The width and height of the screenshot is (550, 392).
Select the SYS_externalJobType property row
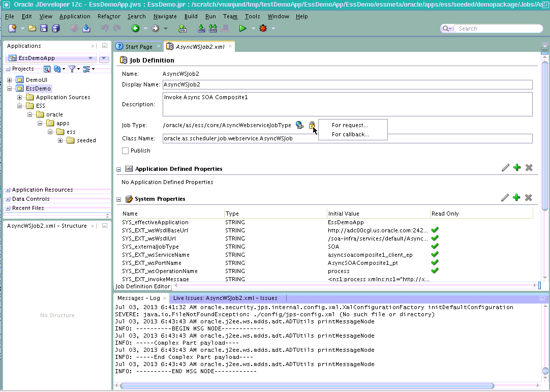click(x=327, y=247)
